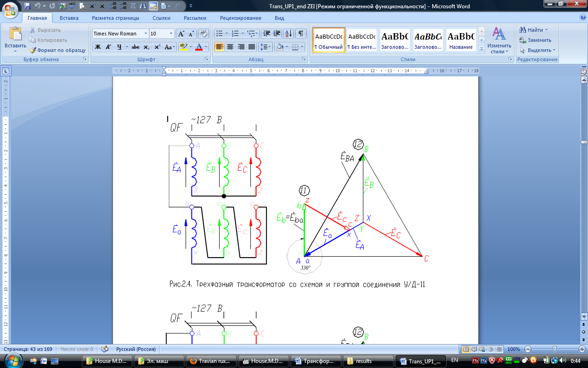Viewport: 588px width, 368px height.
Task: Click the text highlight color button
Action: pos(182,47)
